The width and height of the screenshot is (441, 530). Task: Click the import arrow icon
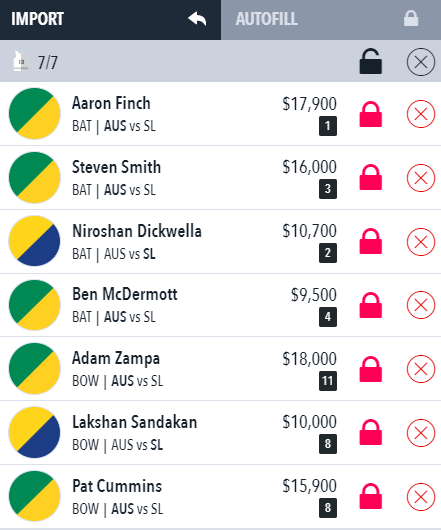click(197, 19)
